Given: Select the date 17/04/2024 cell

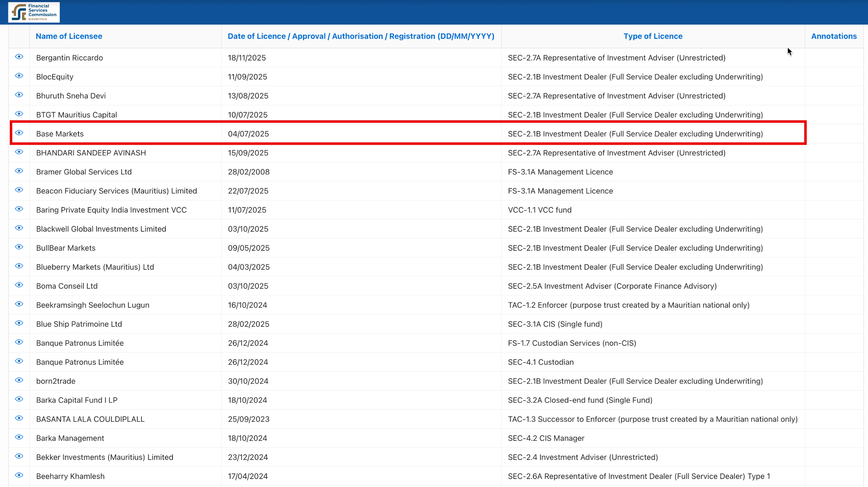Looking at the screenshot, I should [361, 476].
